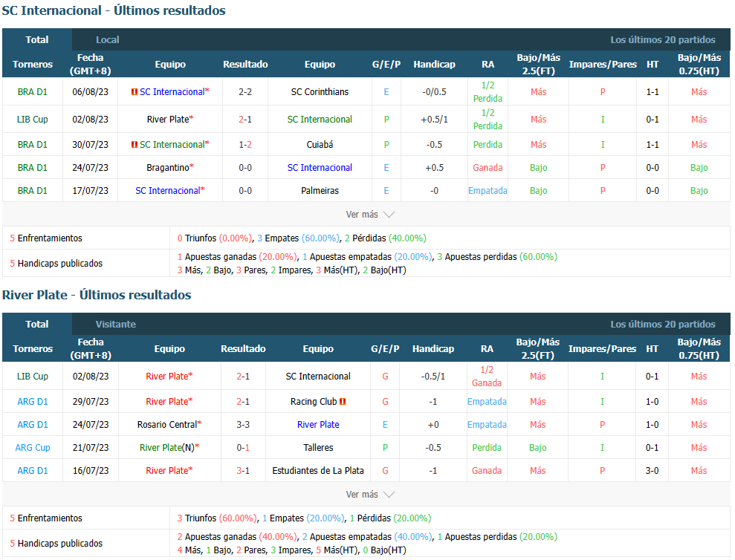The image size is (735, 560).
Task: Select the Total tab in SC Internacional results
Action: pos(37,40)
